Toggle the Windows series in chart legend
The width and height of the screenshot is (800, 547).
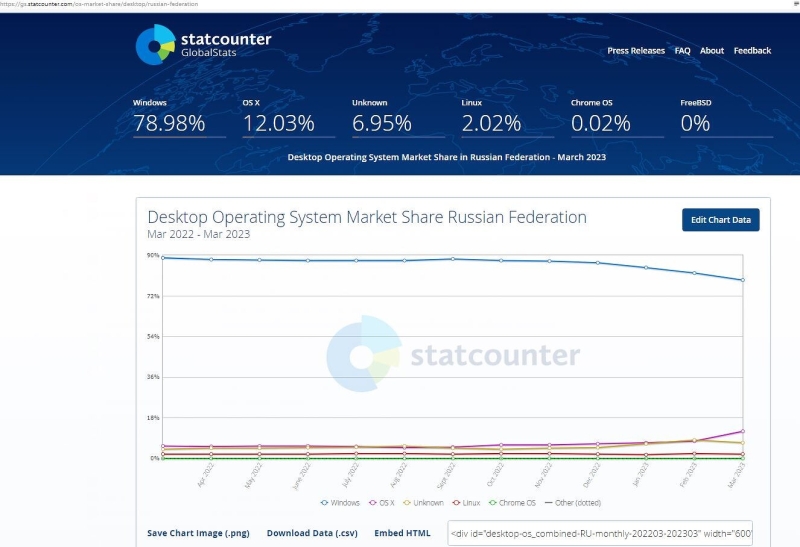(x=340, y=503)
